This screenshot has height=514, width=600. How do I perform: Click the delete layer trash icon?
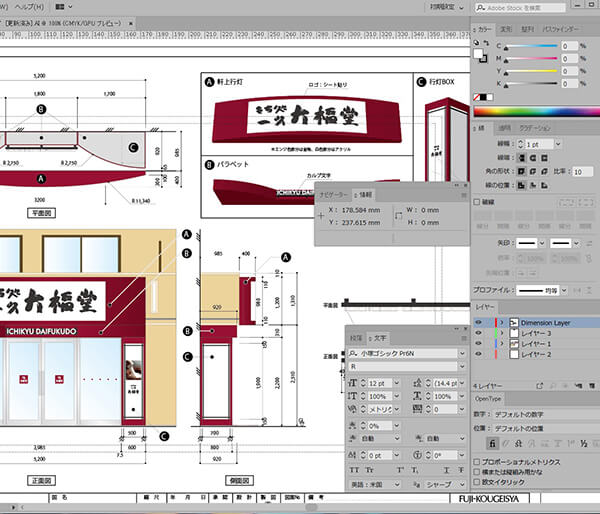tap(592, 386)
